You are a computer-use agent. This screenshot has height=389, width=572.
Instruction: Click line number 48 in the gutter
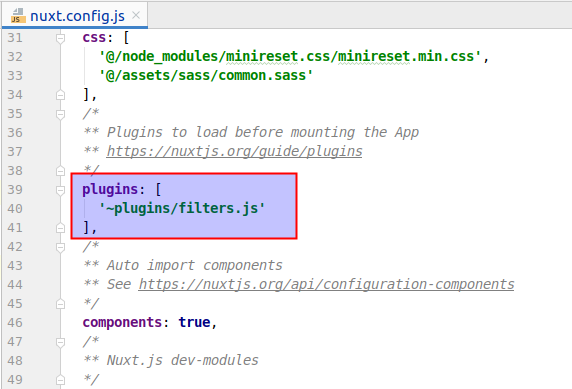(x=15, y=361)
